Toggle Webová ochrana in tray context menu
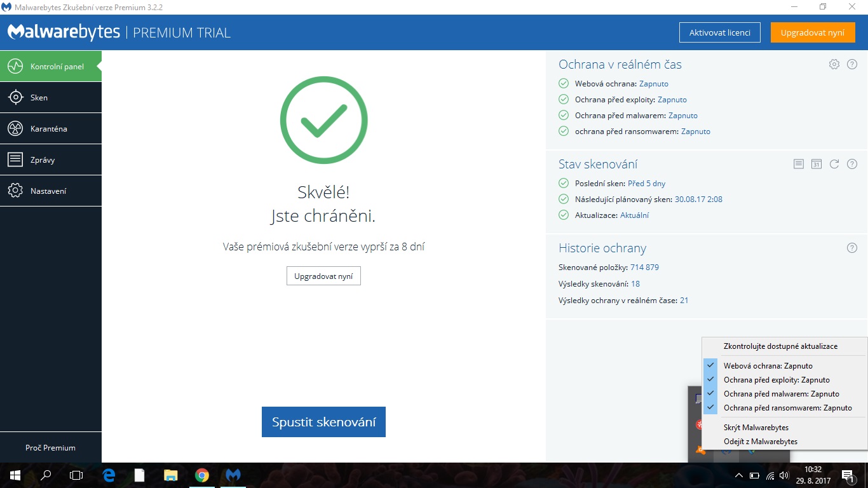868x488 pixels. [768, 366]
